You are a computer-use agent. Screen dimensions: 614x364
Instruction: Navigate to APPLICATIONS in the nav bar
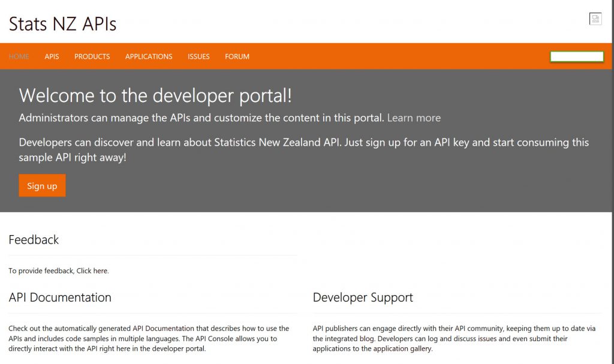coord(149,56)
